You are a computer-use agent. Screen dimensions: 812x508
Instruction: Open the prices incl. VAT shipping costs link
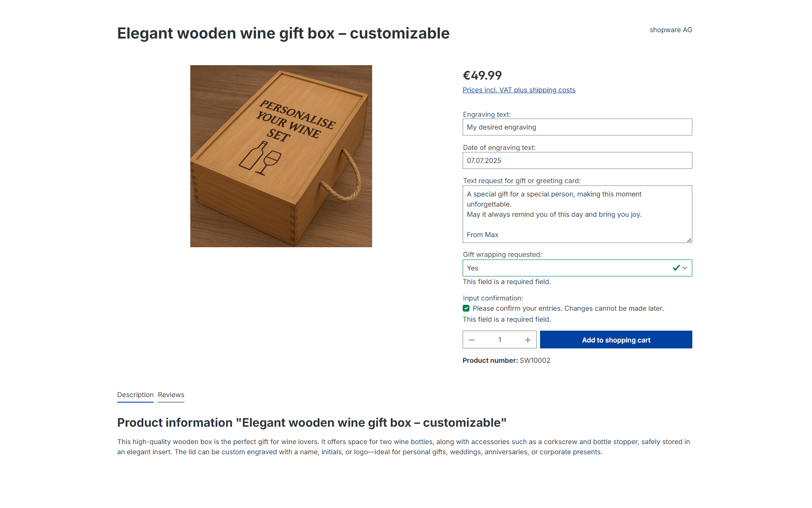point(519,90)
